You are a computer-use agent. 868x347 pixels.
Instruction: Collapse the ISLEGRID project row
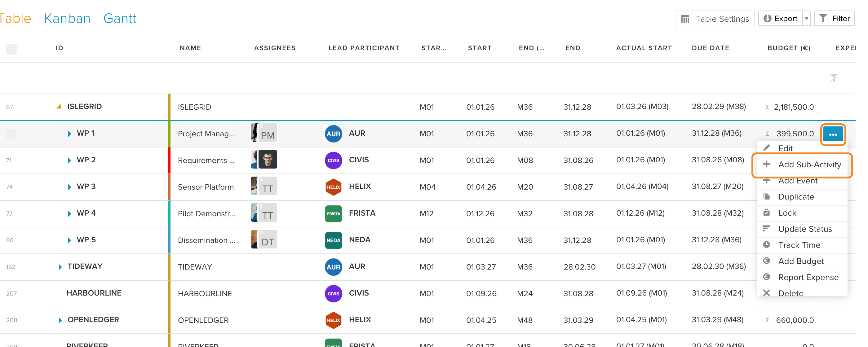[x=59, y=107]
